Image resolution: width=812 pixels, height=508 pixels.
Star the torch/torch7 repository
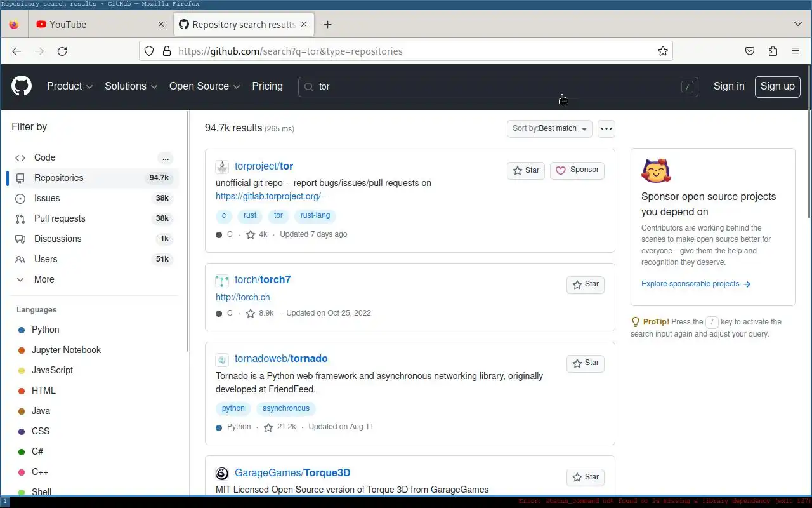click(586, 284)
